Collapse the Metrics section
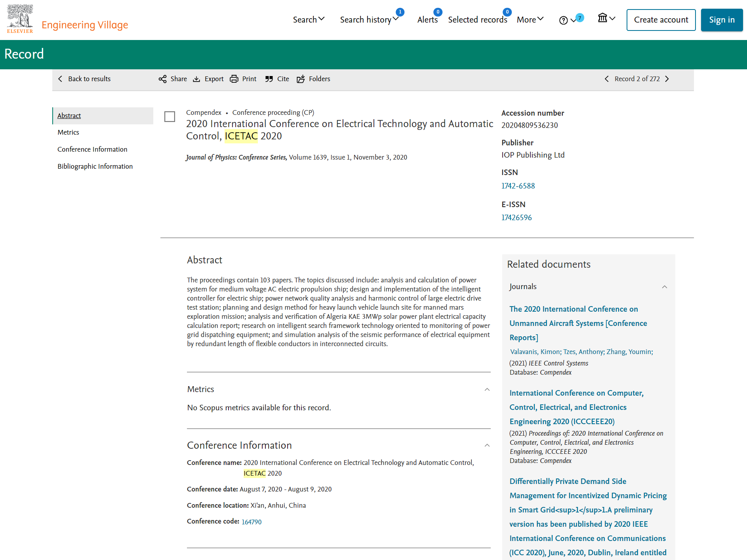 pos(487,389)
